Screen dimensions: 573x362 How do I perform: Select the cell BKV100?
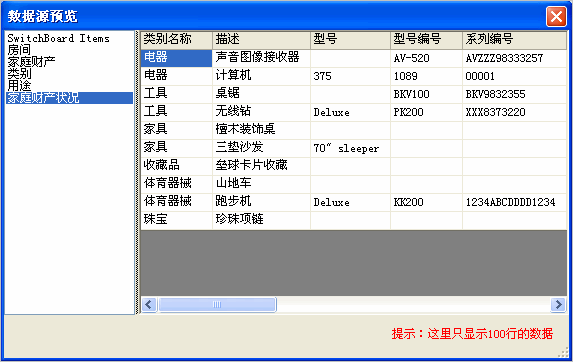426,94
